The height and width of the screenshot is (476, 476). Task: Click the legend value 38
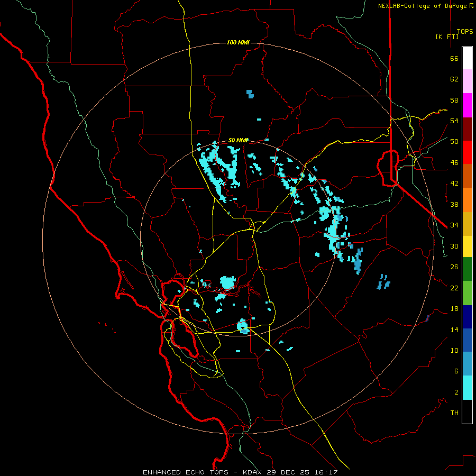(454, 204)
